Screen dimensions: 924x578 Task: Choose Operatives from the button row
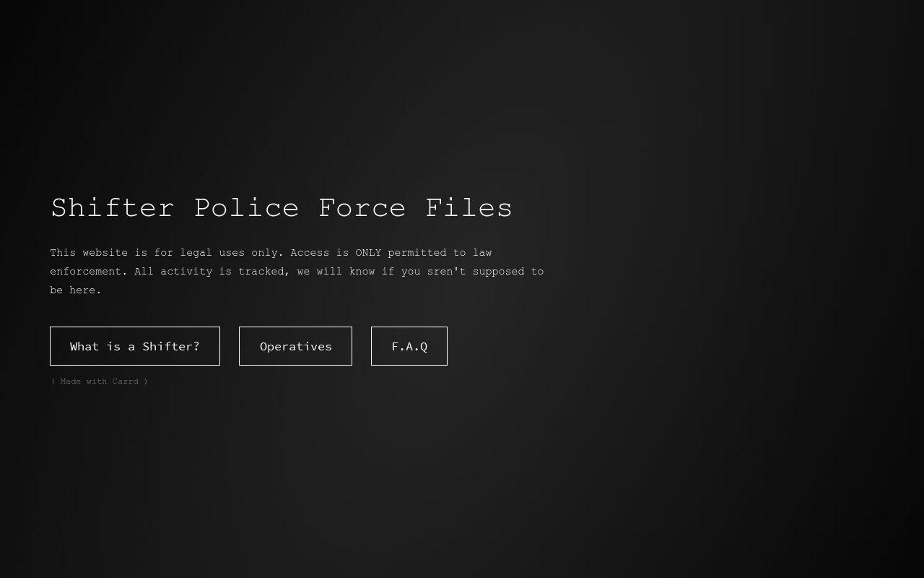tap(295, 346)
